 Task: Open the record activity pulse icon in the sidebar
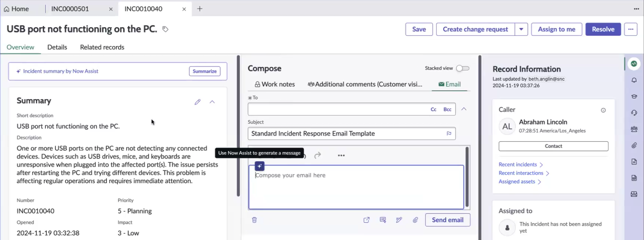point(634,64)
